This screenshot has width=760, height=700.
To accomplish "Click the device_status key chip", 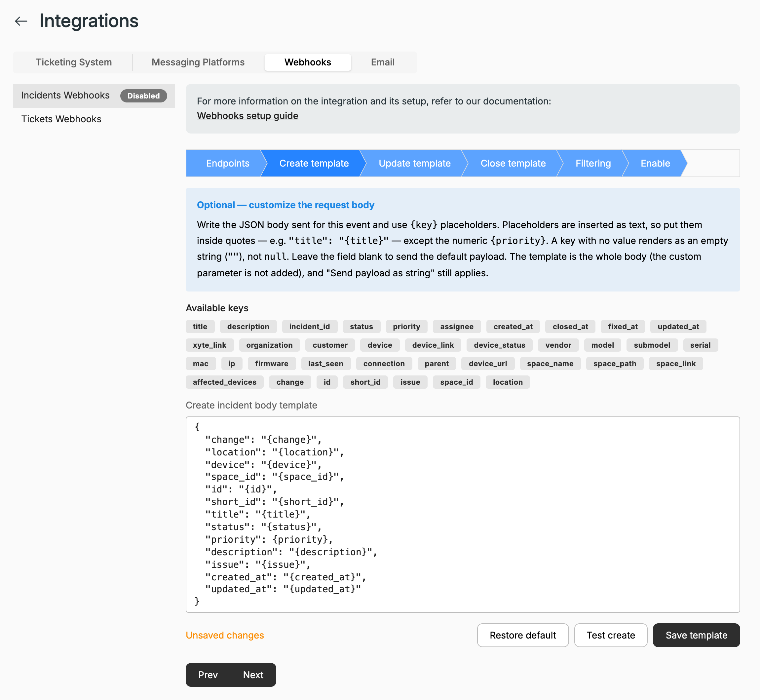I will [x=500, y=345].
